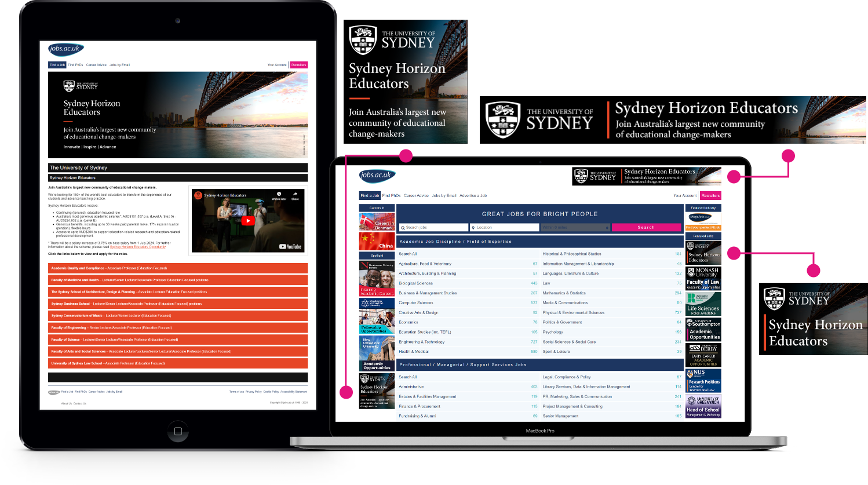The height and width of the screenshot is (485, 868).
Task: Click Contact Us in the tablet footer
Action: point(80,403)
